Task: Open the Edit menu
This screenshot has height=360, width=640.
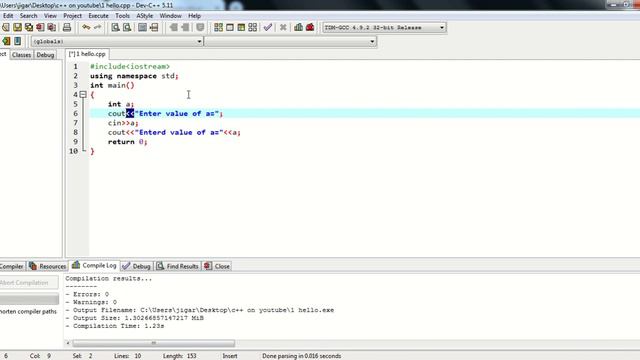Action: (x=8, y=16)
